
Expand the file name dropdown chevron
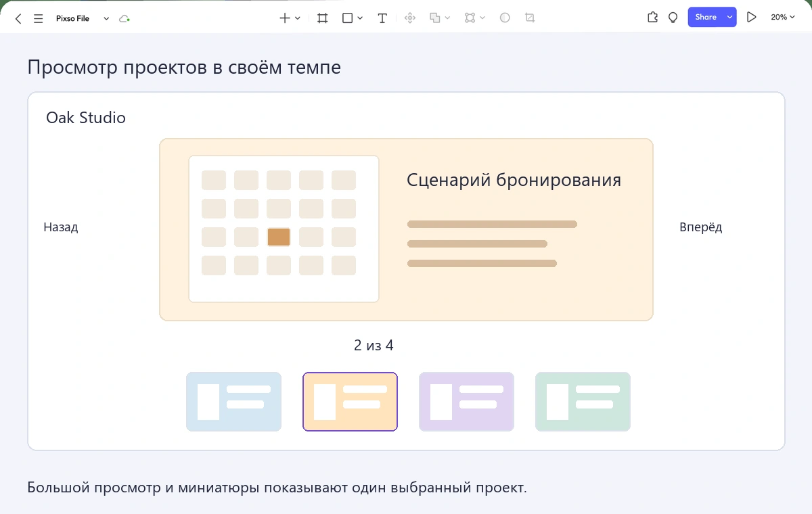(x=106, y=18)
